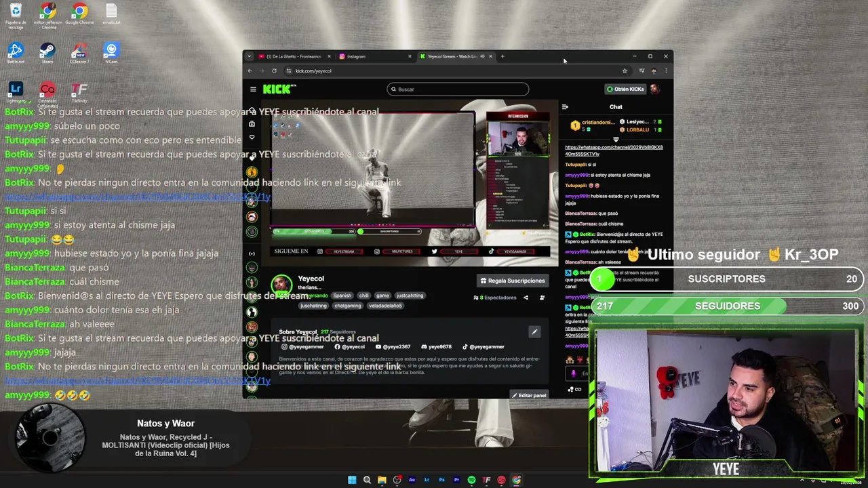Open envato.txt desktop file
This screenshot has height=488, width=868.
(111, 14)
